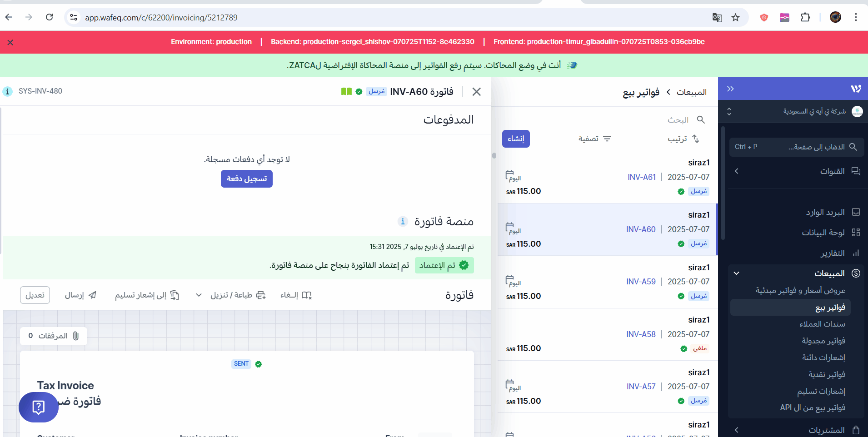Click the blue info icon beside SYS-INV-480
Image resolution: width=868 pixels, height=437 pixels.
(8, 91)
